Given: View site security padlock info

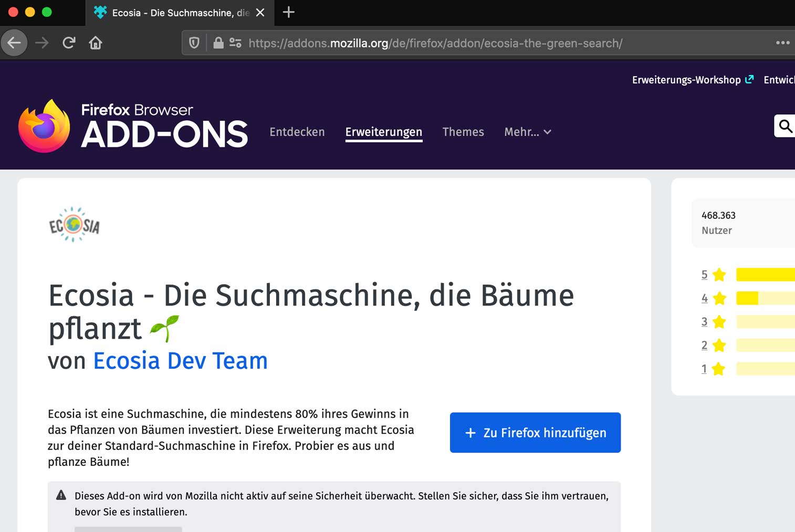Looking at the screenshot, I should click(218, 43).
